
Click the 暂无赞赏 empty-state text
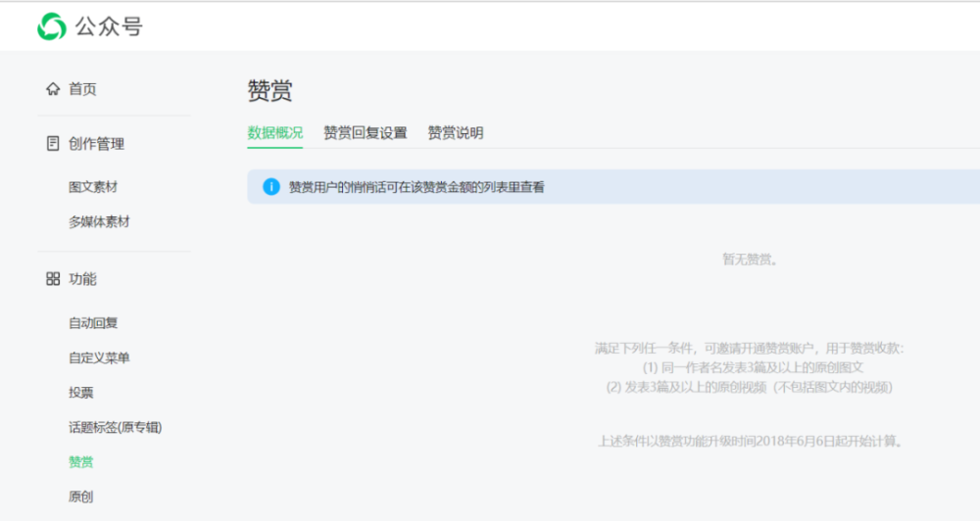point(750,260)
